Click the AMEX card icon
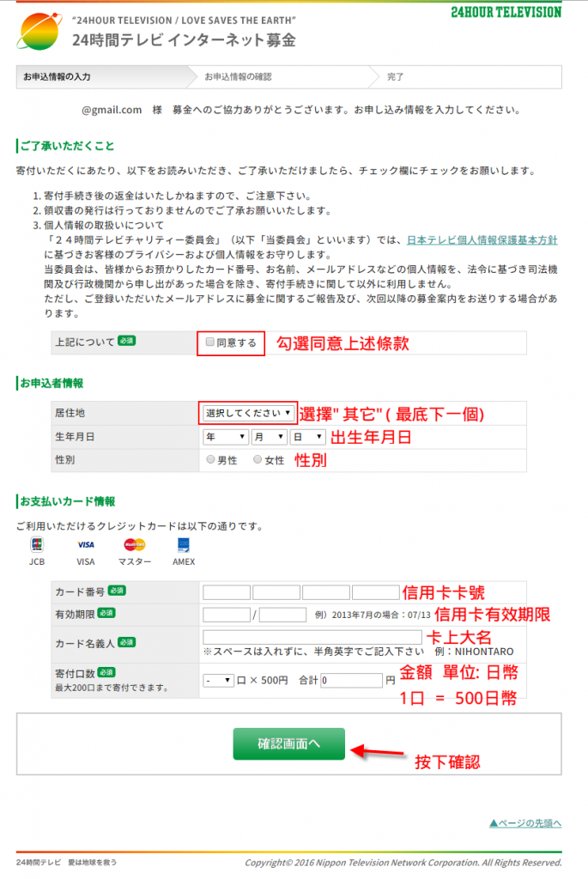588x879 pixels. click(x=184, y=545)
